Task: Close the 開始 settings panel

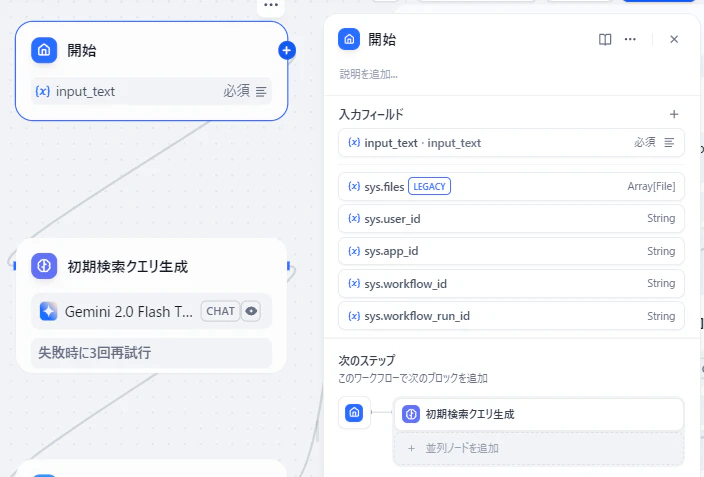Action: (x=674, y=40)
